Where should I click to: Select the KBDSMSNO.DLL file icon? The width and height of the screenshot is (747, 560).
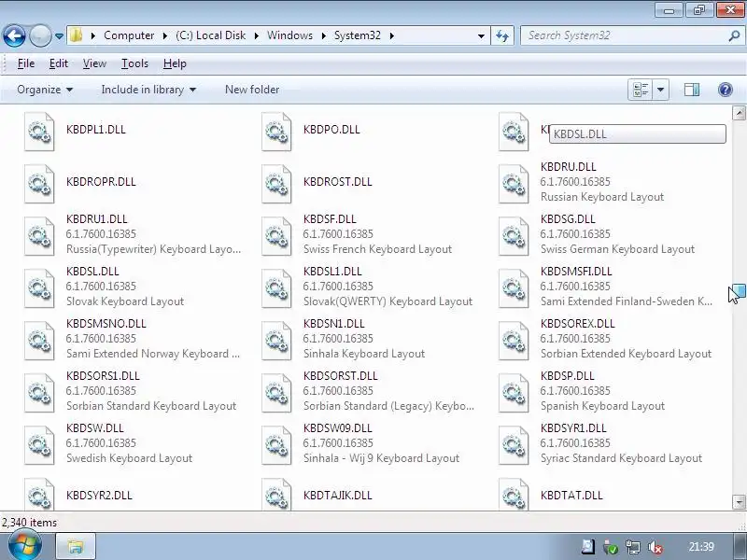click(39, 341)
